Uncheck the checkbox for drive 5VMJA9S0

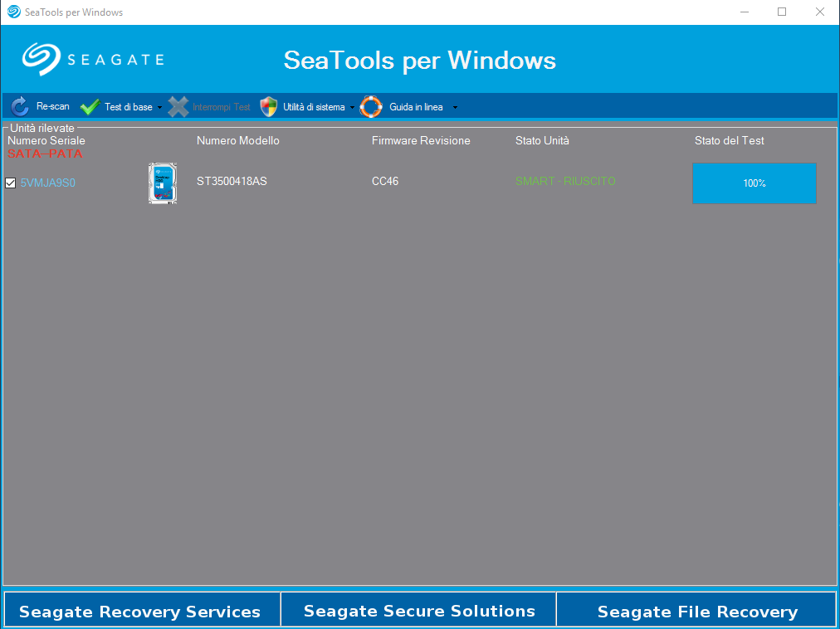coord(10,183)
